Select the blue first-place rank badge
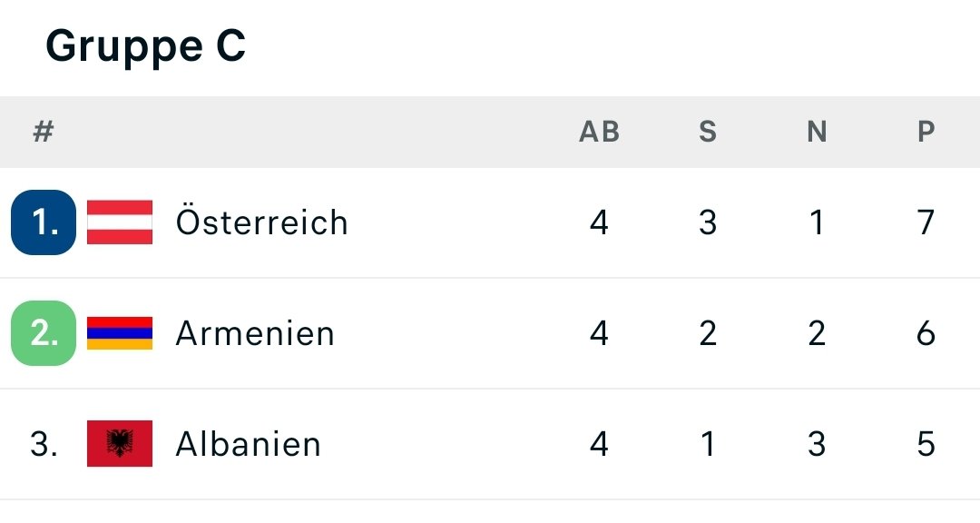 (x=44, y=222)
